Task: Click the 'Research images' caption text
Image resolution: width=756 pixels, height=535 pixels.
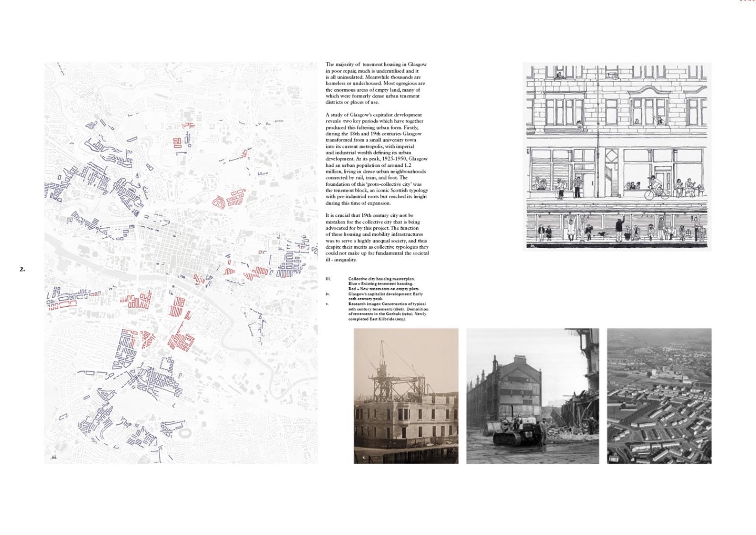Action: click(x=387, y=311)
